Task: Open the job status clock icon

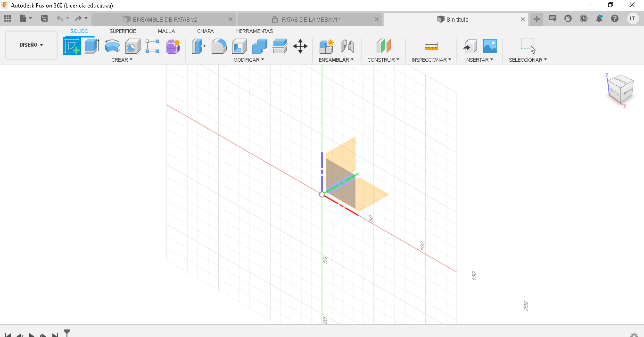Action: (x=584, y=18)
